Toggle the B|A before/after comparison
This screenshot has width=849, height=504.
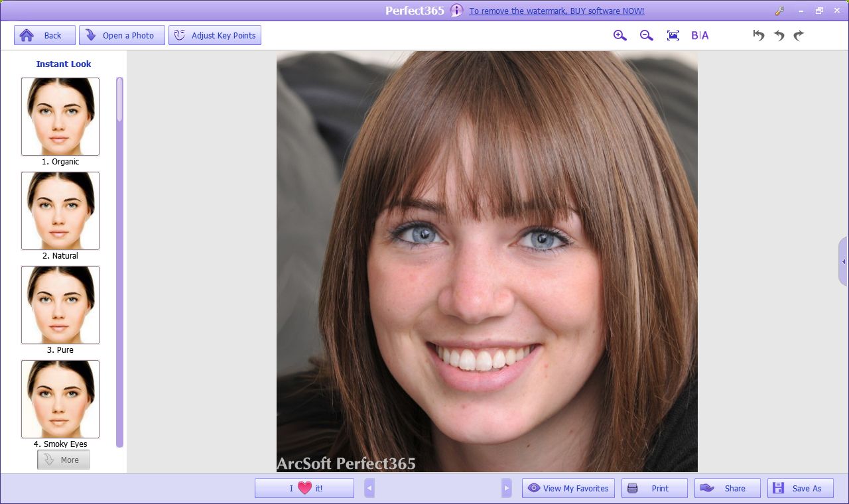tap(700, 36)
